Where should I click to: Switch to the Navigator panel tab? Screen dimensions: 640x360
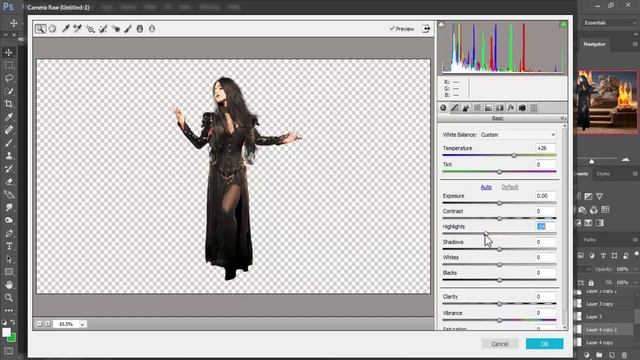pyautogui.click(x=594, y=44)
